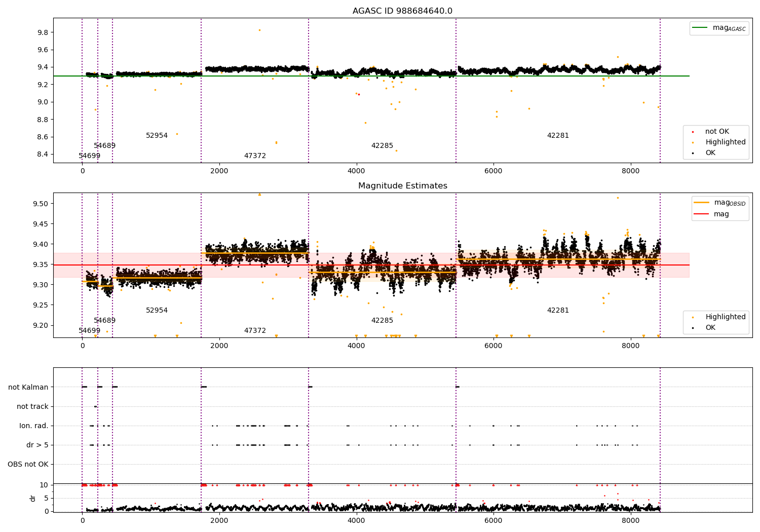Screen dimensions: 760x532
Task: Click orange outlier point near 9.8 in top plot
Action: point(259,30)
